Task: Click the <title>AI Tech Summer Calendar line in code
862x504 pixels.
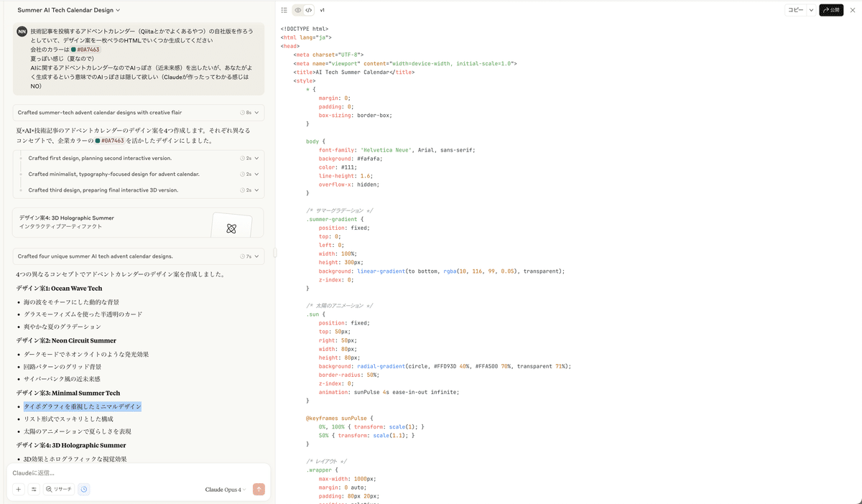Action: click(x=354, y=72)
